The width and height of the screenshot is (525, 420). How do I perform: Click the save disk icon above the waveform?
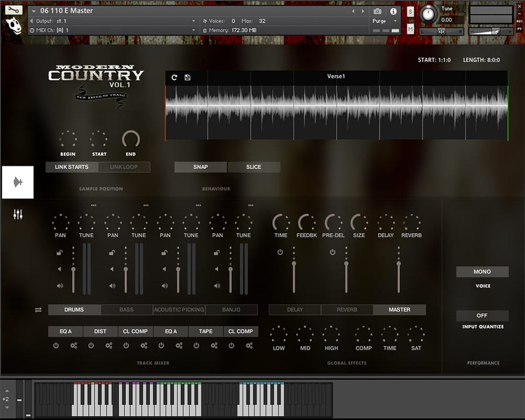(x=187, y=78)
